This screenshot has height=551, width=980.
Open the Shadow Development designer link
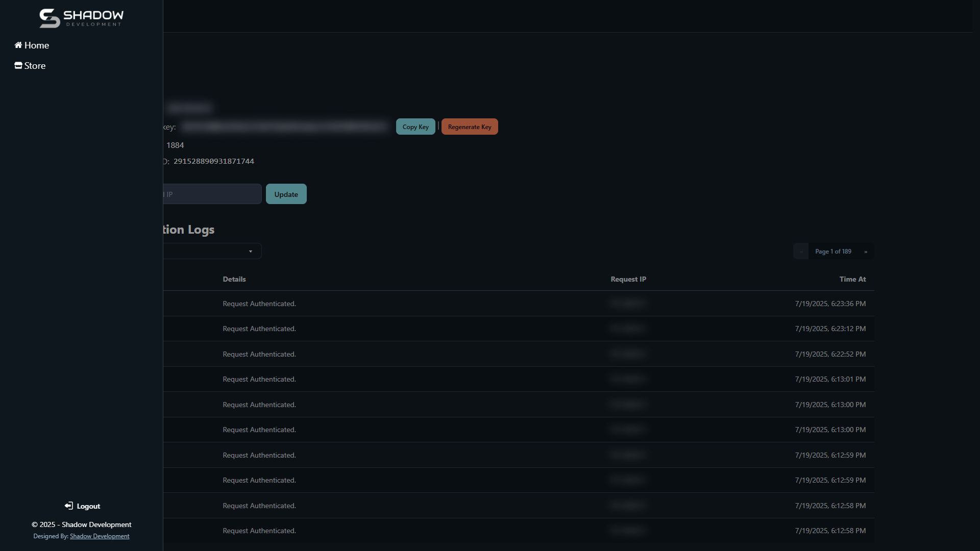pos(100,536)
